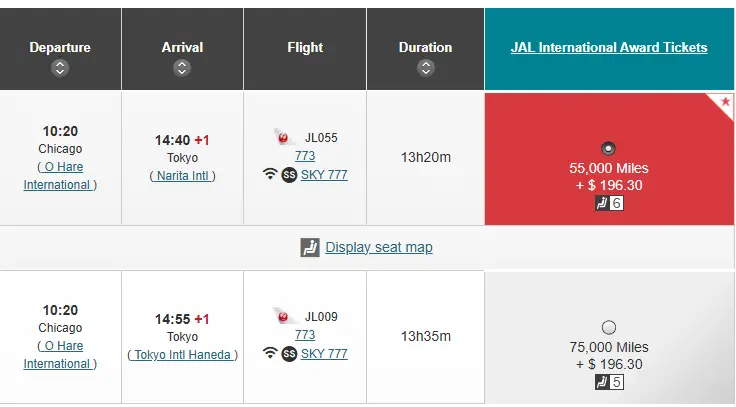
Task: Click the Wi-Fi icon on flight JL009
Action: pos(270,353)
